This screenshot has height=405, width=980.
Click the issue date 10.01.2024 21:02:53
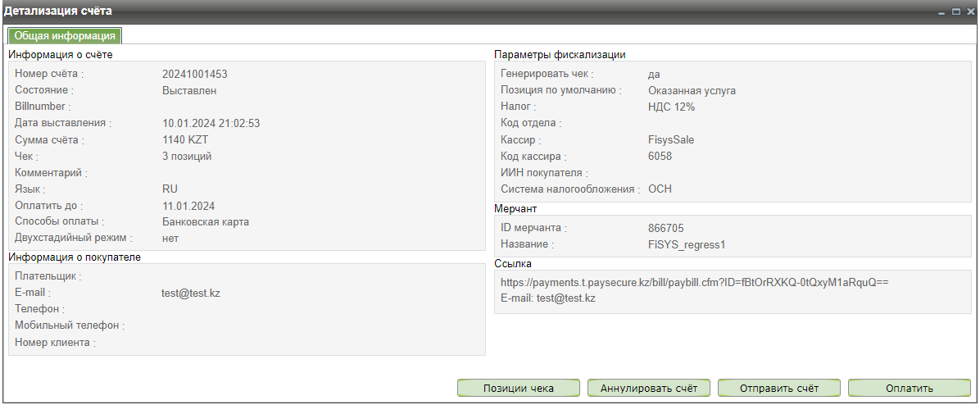211,123
